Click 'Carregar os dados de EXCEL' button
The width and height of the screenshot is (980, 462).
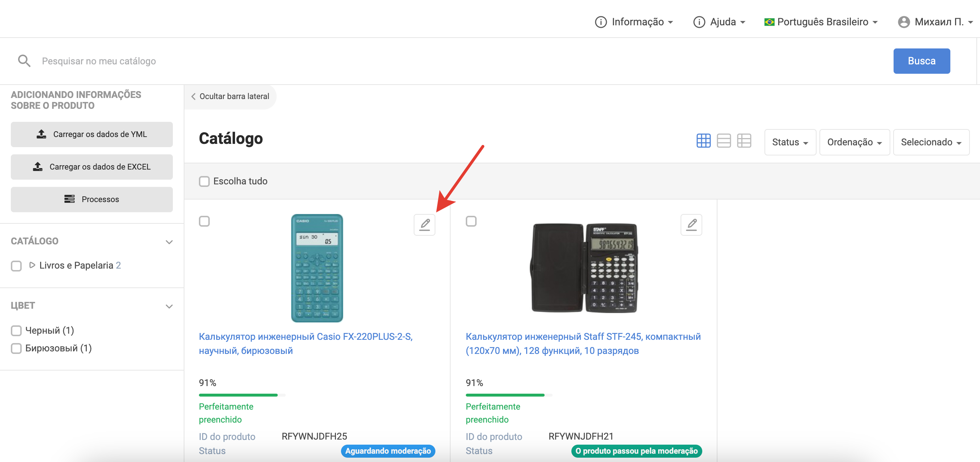92,167
